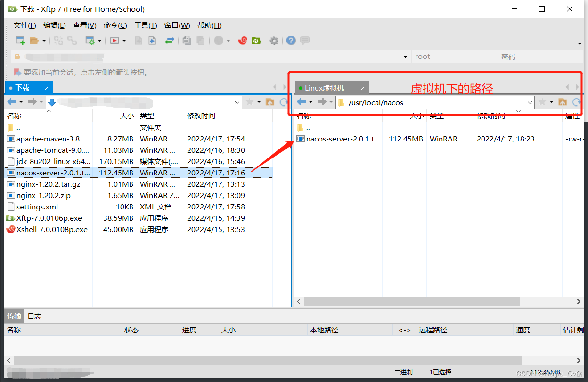Refresh the remote pane
This screenshot has width=588, height=382.
[x=576, y=102]
